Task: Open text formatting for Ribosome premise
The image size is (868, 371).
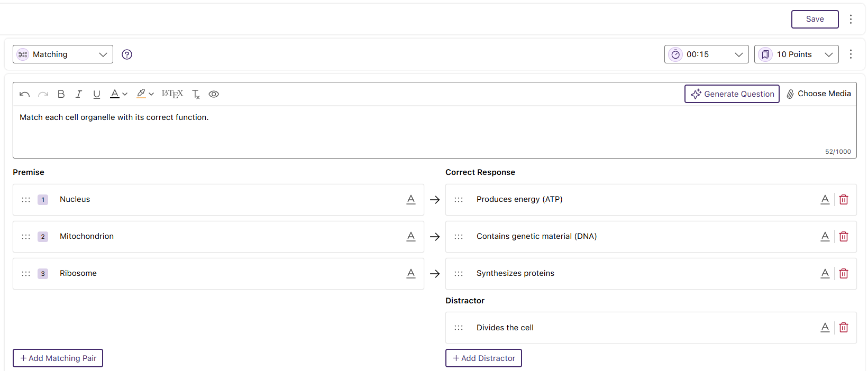Action: coord(411,273)
